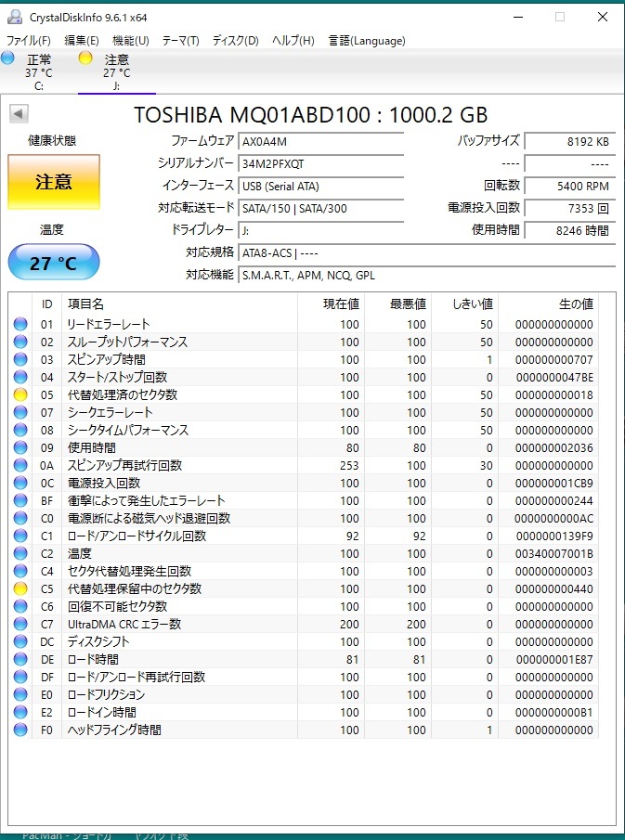Click the 現在値 column header

pos(332,304)
